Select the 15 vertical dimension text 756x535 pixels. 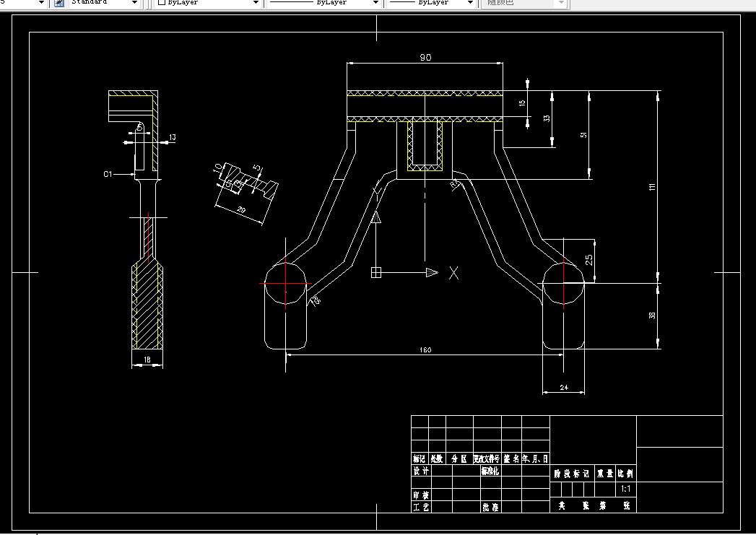tap(522, 103)
